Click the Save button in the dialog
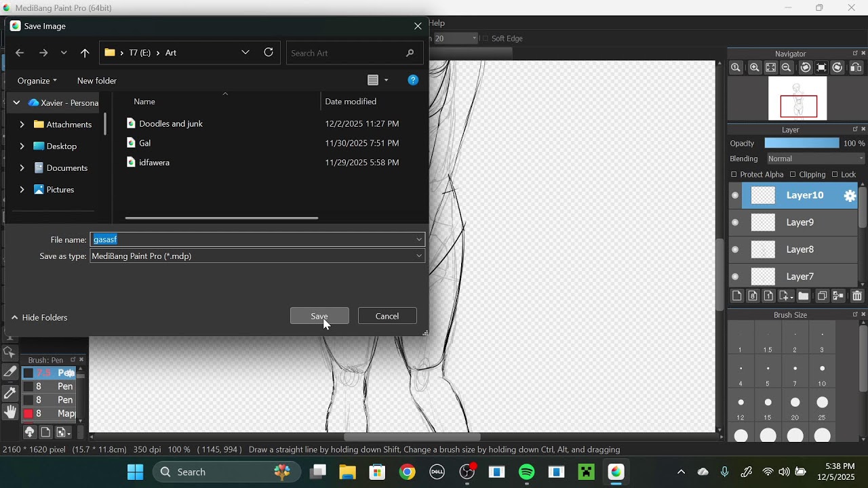Viewport: 868px width, 488px height. tap(319, 316)
